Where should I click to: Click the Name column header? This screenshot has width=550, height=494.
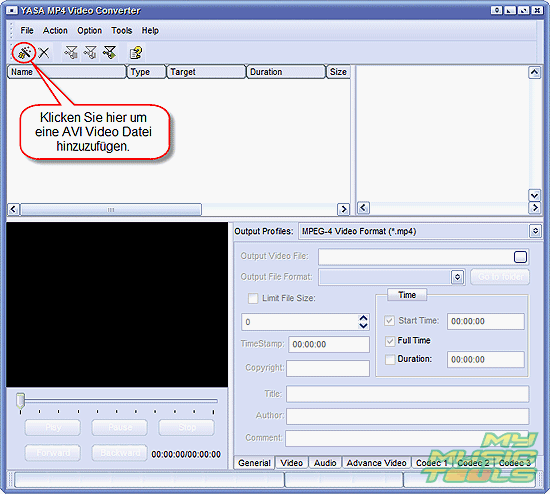coord(66,72)
